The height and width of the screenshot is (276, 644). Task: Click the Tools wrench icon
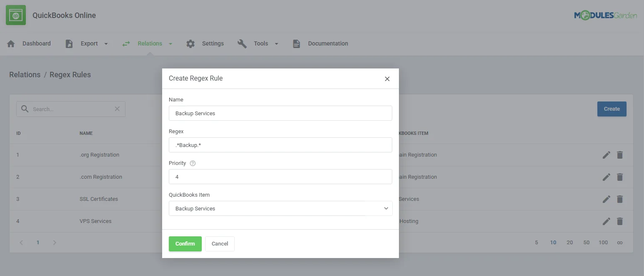pyautogui.click(x=242, y=43)
